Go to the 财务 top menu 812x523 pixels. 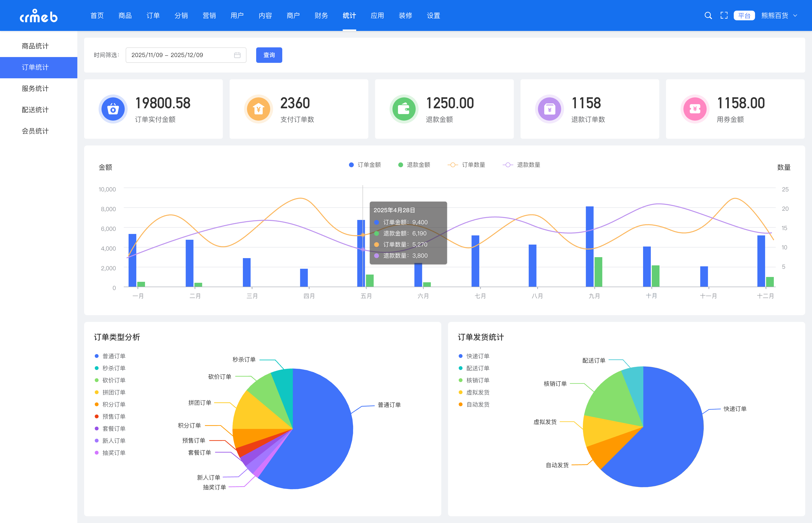tap(321, 16)
